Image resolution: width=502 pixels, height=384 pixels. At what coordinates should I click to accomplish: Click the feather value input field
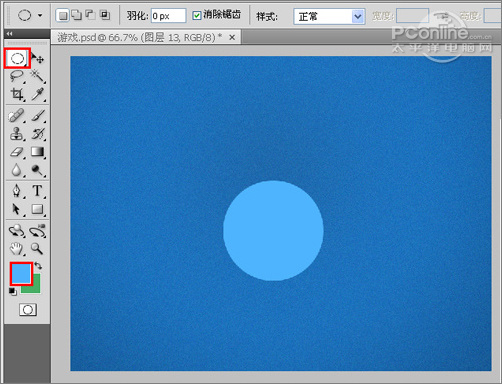[x=168, y=16]
